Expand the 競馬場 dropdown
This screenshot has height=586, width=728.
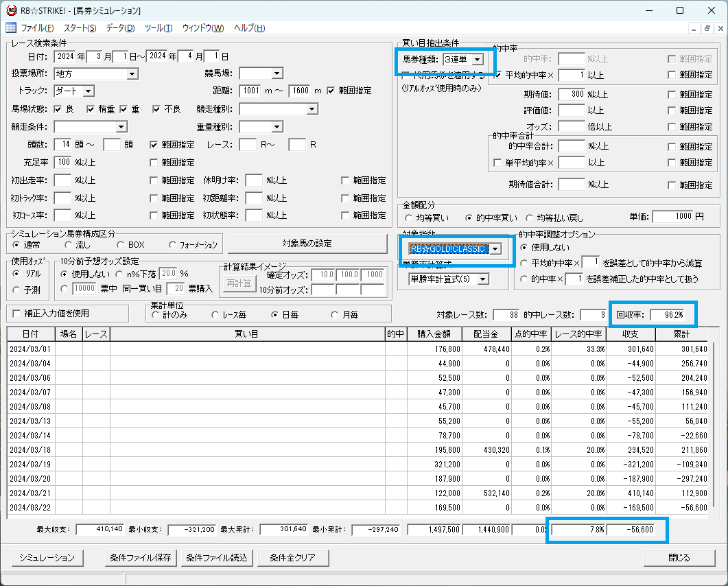point(277,73)
